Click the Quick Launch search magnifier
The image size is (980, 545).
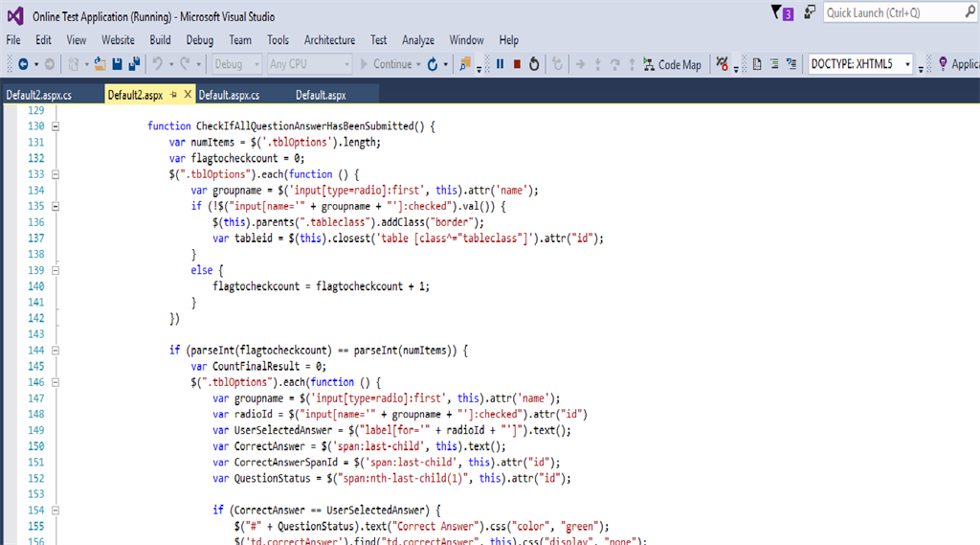[x=969, y=11]
